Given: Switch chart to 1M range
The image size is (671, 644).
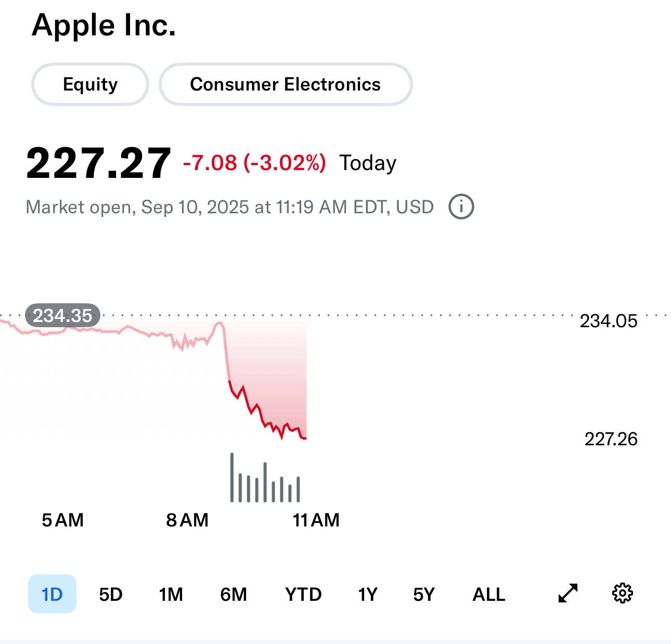Looking at the screenshot, I should pos(171,594).
